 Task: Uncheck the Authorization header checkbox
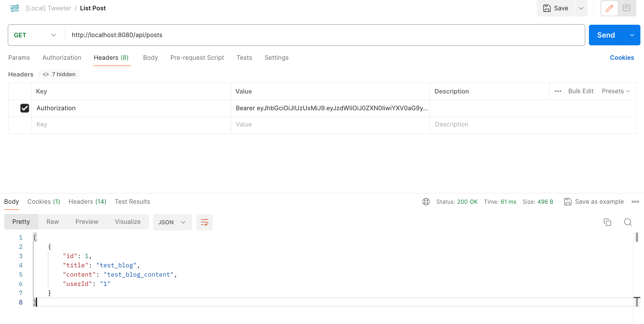(x=25, y=108)
